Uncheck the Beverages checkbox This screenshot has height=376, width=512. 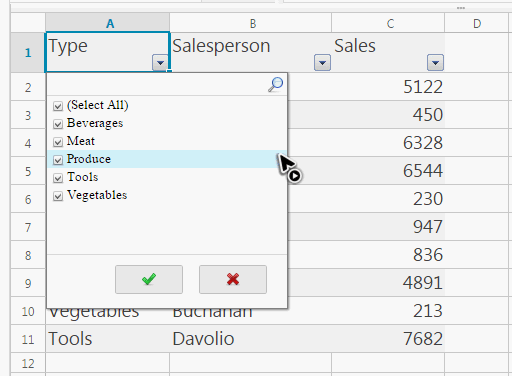[x=58, y=124]
